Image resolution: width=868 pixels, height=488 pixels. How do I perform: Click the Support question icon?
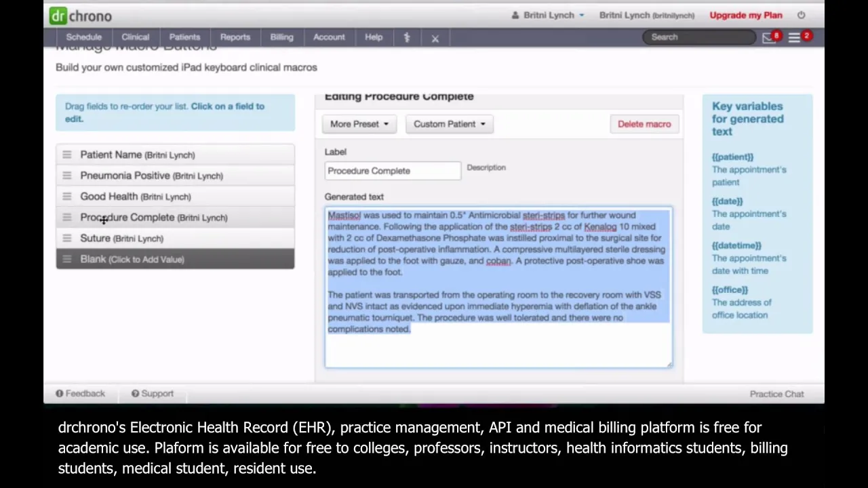pos(135,394)
